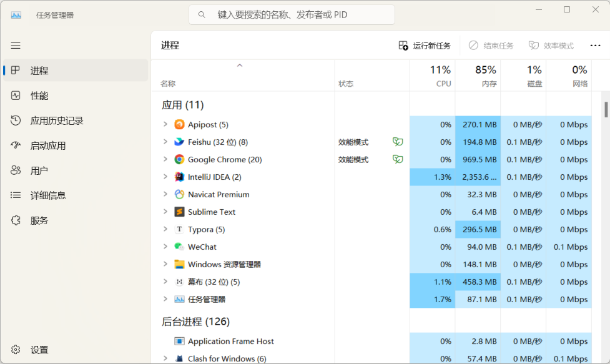The width and height of the screenshot is (610, 364).
Task: Open the 服务 tab
Action: point(76,220)
